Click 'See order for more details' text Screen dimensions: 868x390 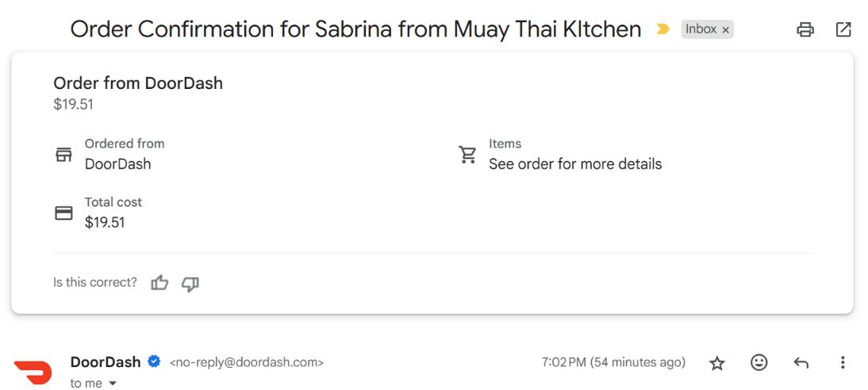click(575, 164)
